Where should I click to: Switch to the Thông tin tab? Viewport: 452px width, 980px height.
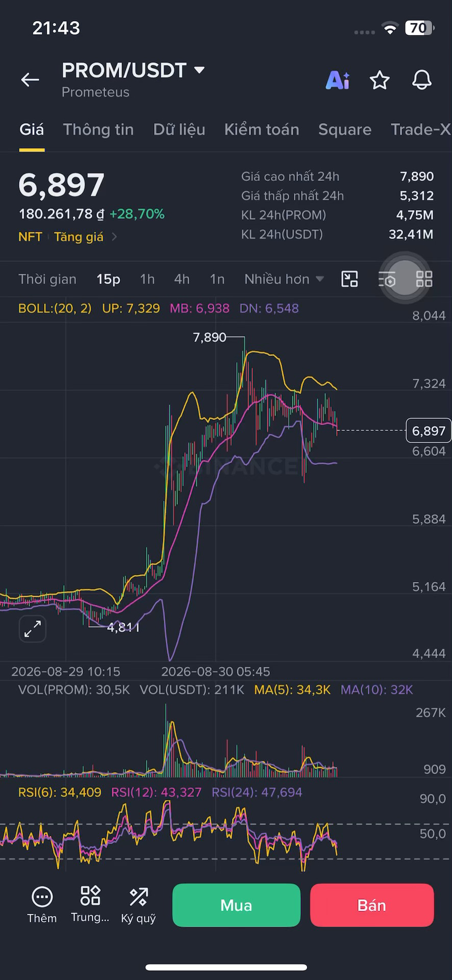click(x=98, y=130)
